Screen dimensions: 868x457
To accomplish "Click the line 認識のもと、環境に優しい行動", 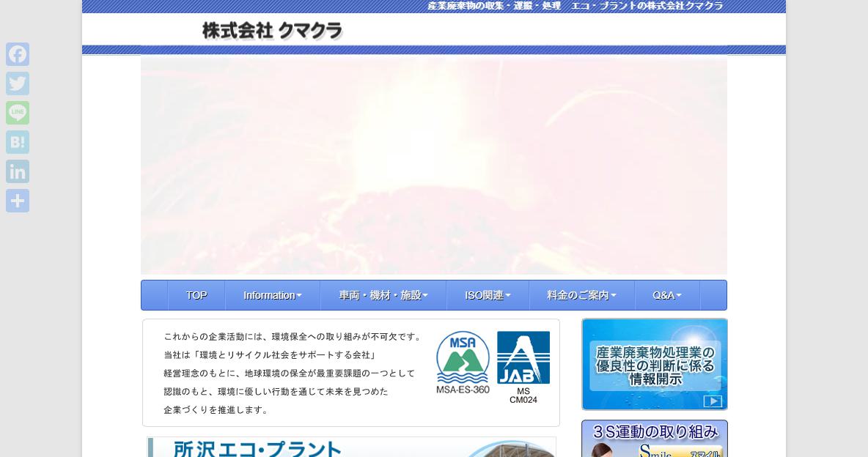I will coord(276,391).
